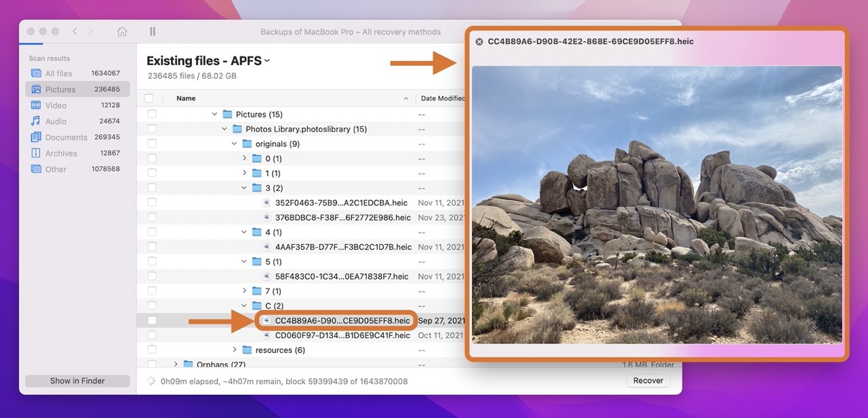The image size is (868, 418).
Task: Click the Documents icon in sidebar
Action: coord(36,137)
